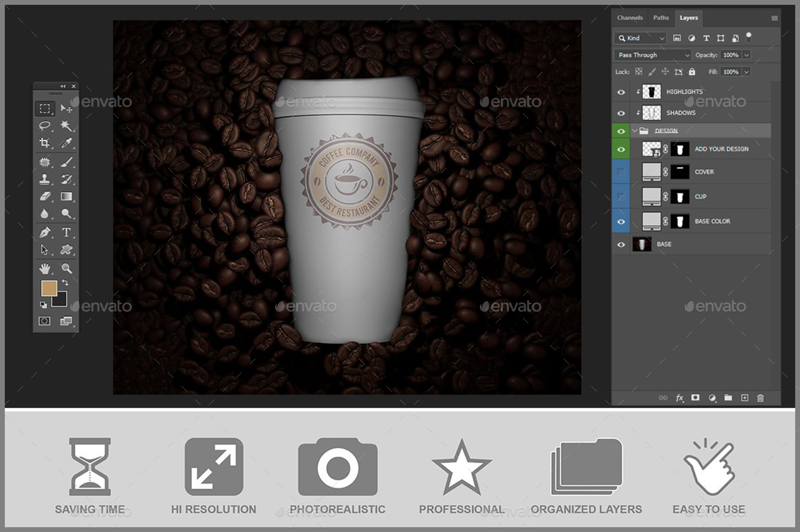Show the hidden COVER layer

point(621,173)
